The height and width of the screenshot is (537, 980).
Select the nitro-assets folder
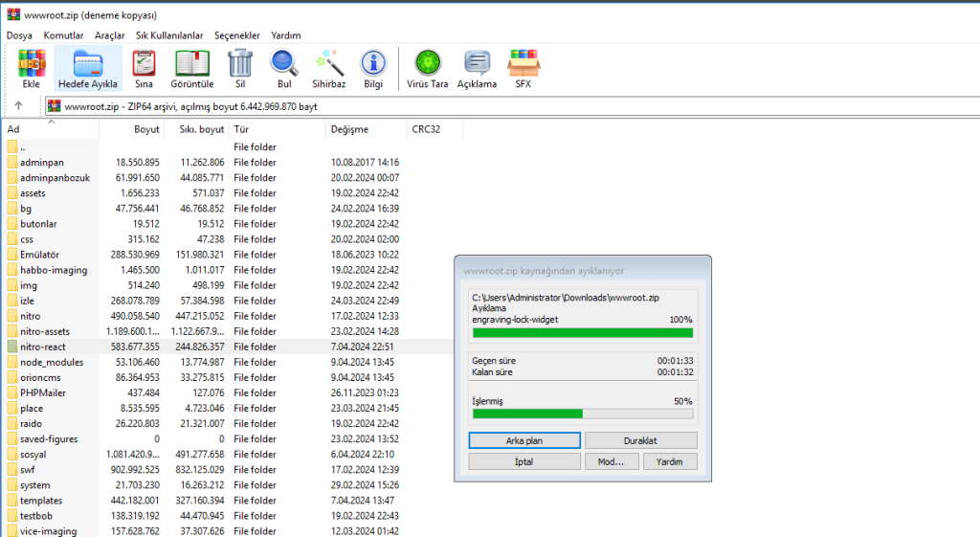point(228,331)
